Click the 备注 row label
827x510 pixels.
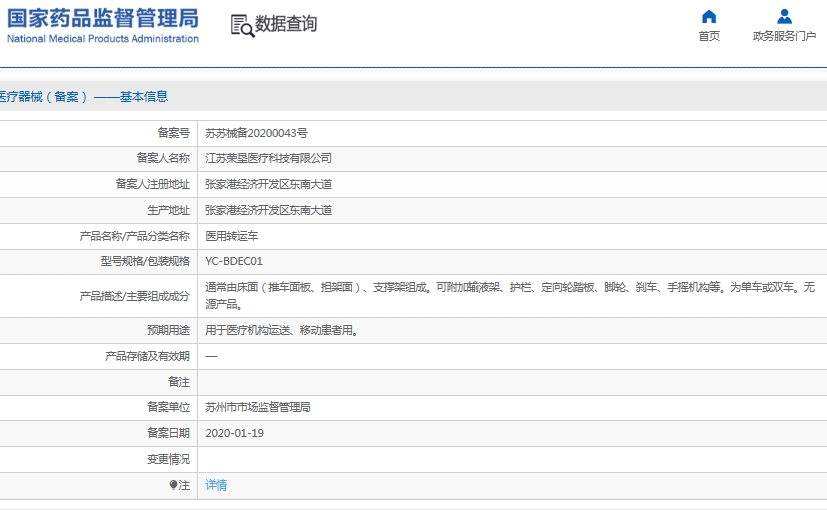coord(179,381)
